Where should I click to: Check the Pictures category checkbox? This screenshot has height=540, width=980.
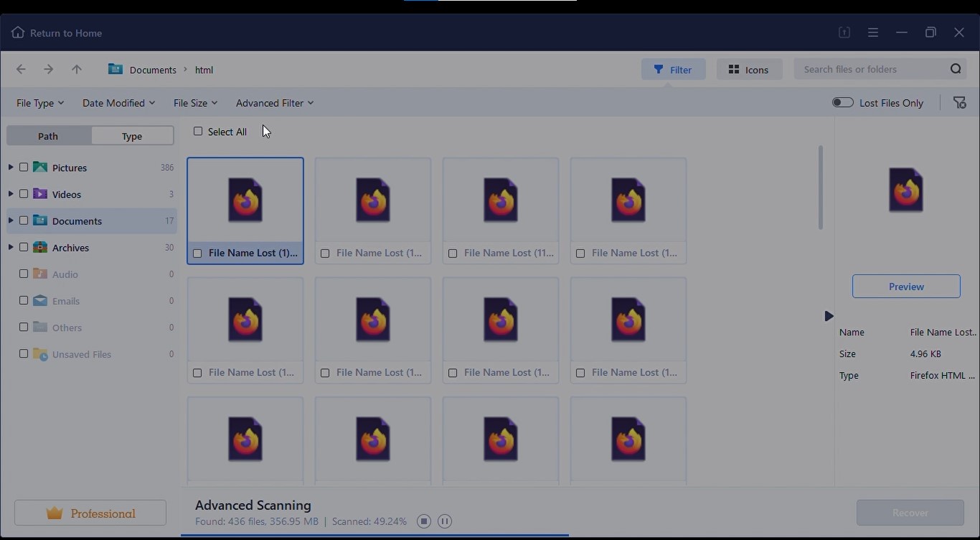tap(24, 167)
